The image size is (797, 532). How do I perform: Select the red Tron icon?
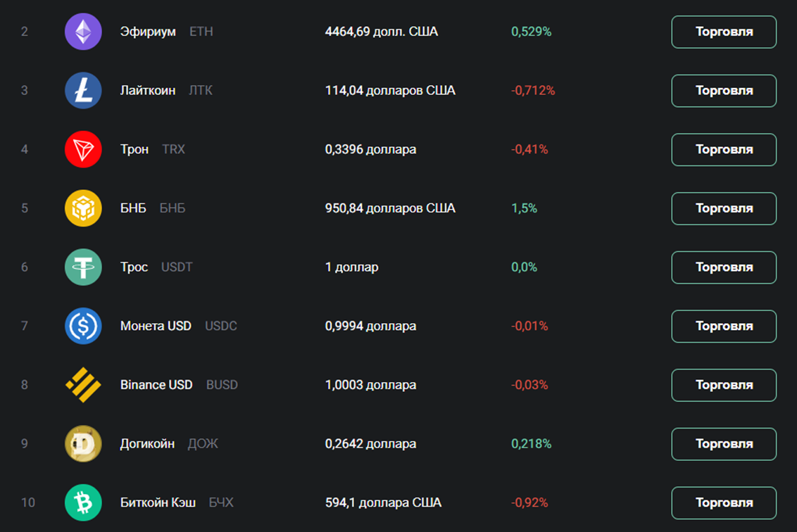tap(83, 149)
